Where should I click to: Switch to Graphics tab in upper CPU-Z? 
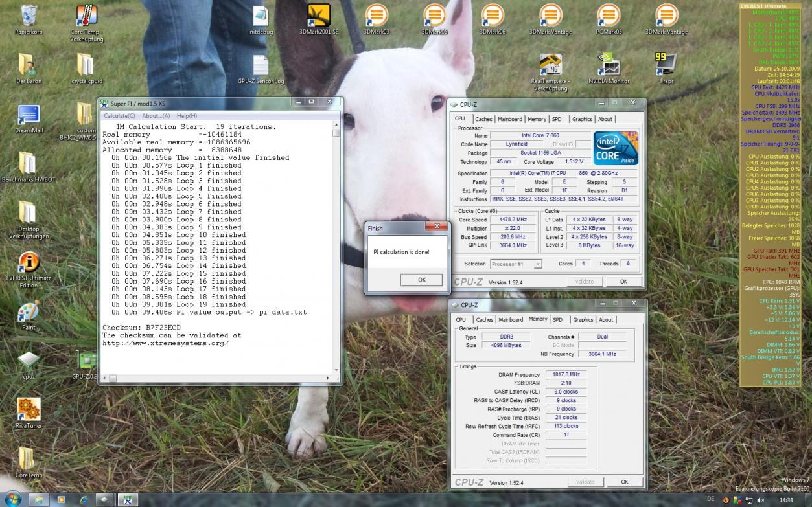click(582, 119)
